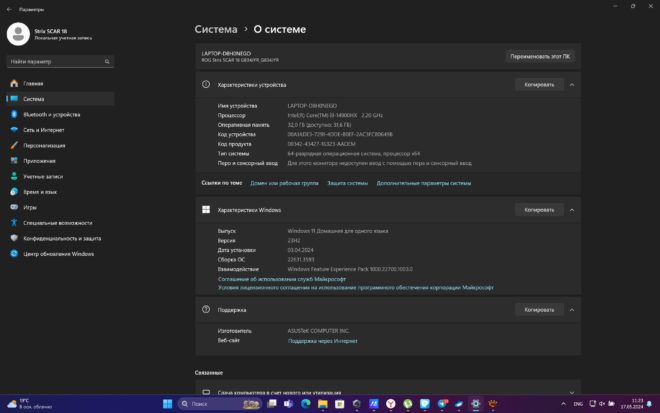Screen dimensions: 660x413
Task: Open the notifications bell icon
Action: click(649, 404)
